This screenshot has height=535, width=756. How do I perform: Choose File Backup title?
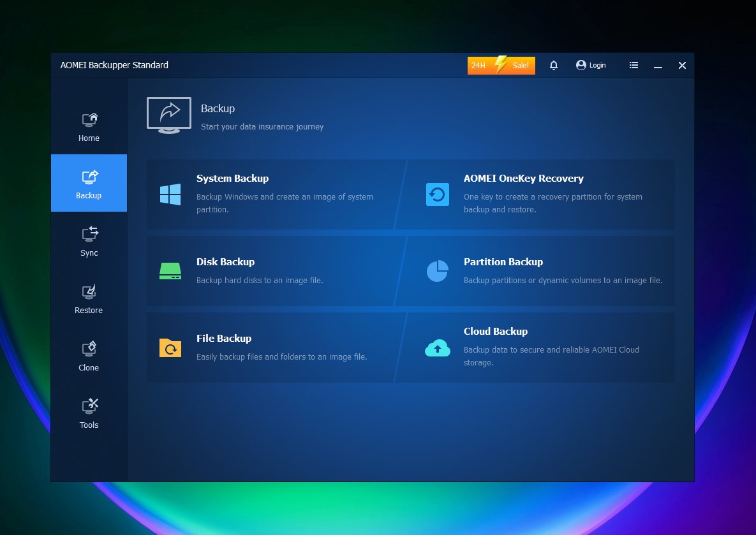click(224, 339)
